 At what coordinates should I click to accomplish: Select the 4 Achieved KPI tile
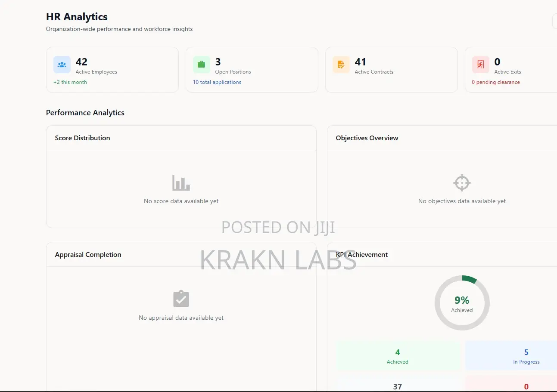tap(398, 356)
